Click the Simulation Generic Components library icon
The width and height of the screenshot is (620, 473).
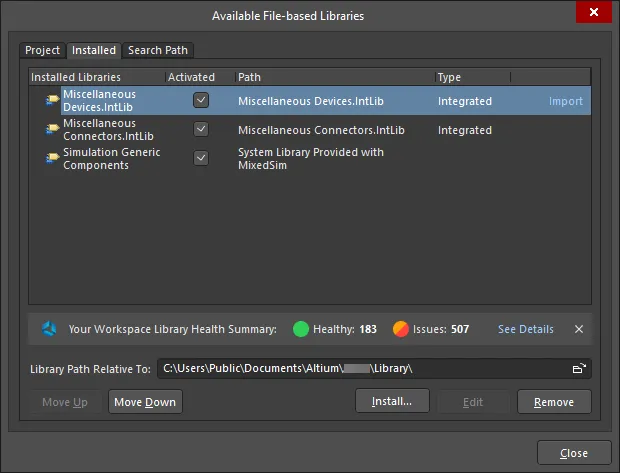(x=52, y=158)
